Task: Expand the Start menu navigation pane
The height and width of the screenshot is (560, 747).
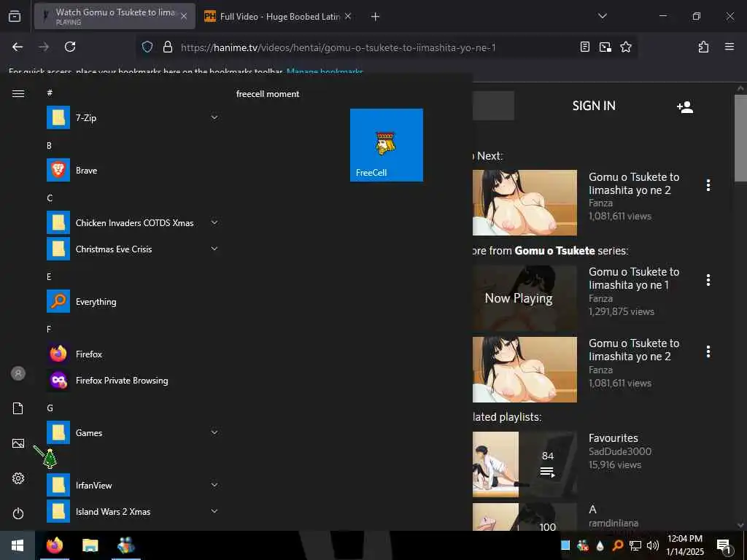Action: [x=18, y=93]
